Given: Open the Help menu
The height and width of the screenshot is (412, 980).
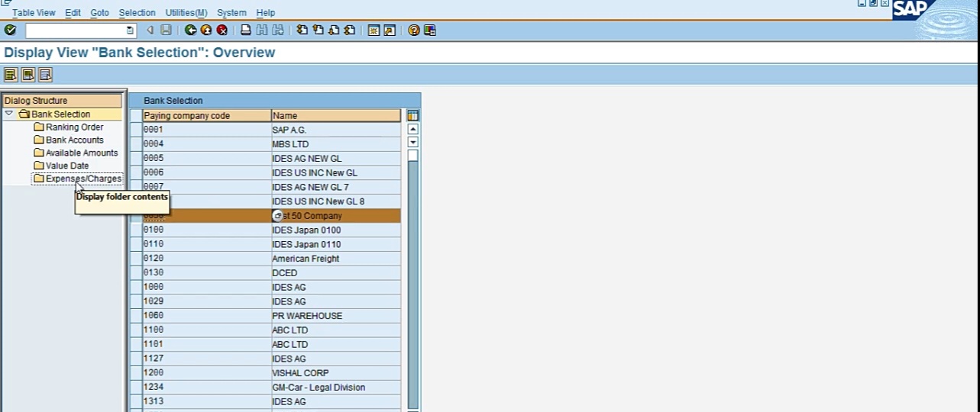Looking at the screenshot, I should (265, 13).
